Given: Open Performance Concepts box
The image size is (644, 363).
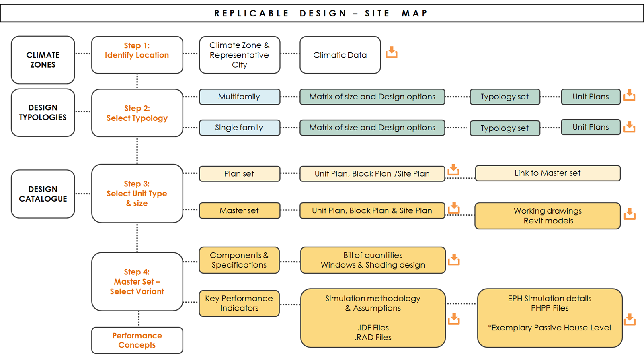Looking at the screenshot, I should [x=137, y=340].
